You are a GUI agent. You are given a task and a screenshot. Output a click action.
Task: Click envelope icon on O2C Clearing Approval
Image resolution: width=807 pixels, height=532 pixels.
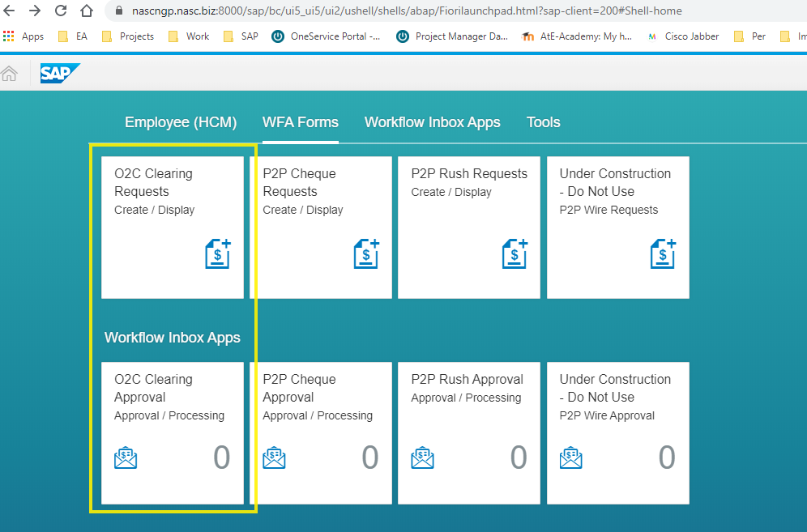click(126, 458)
